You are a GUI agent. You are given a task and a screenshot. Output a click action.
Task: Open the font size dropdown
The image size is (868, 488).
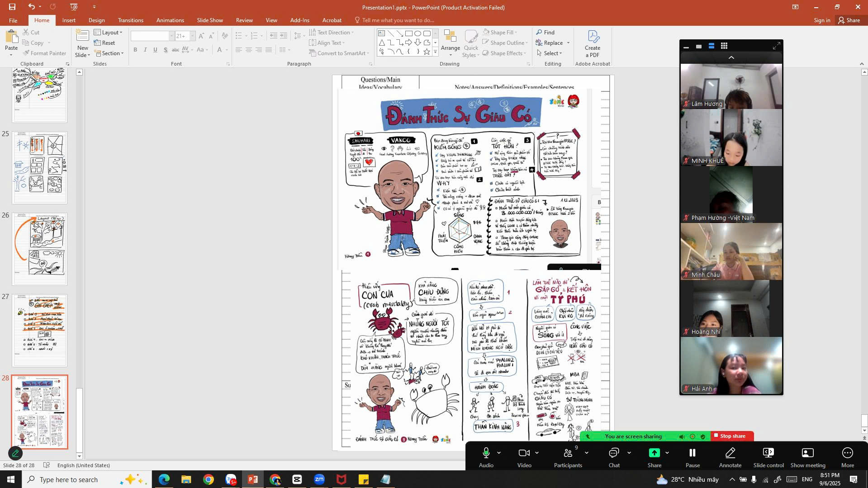point(192,36)
